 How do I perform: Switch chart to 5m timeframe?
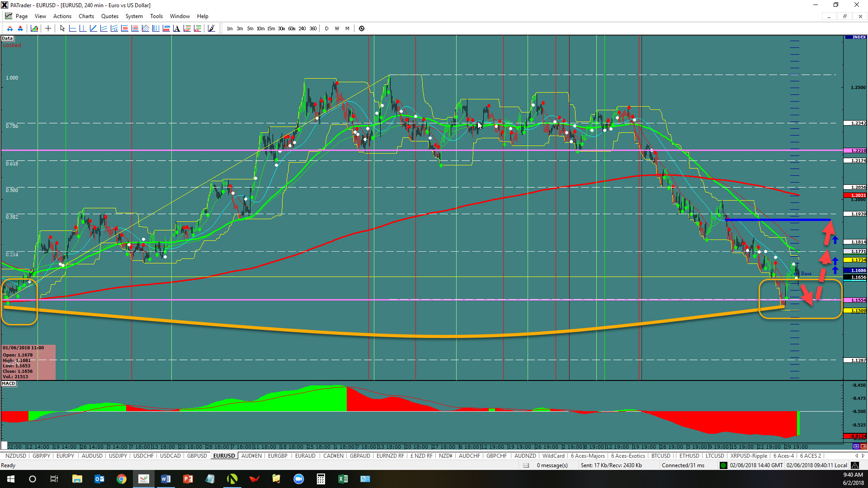[x=250, y=28]
